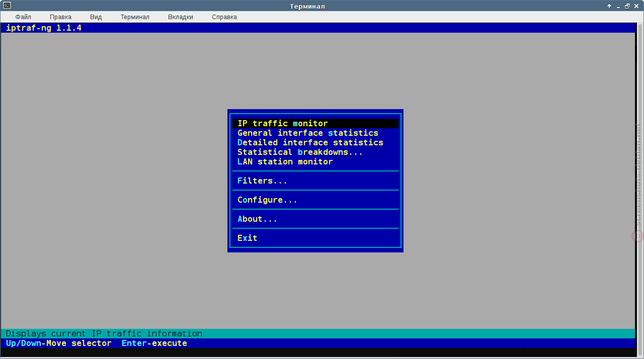This screenshot has width=644, height=359.
Task: Open the Справка menu
Action: coord(224,17)
